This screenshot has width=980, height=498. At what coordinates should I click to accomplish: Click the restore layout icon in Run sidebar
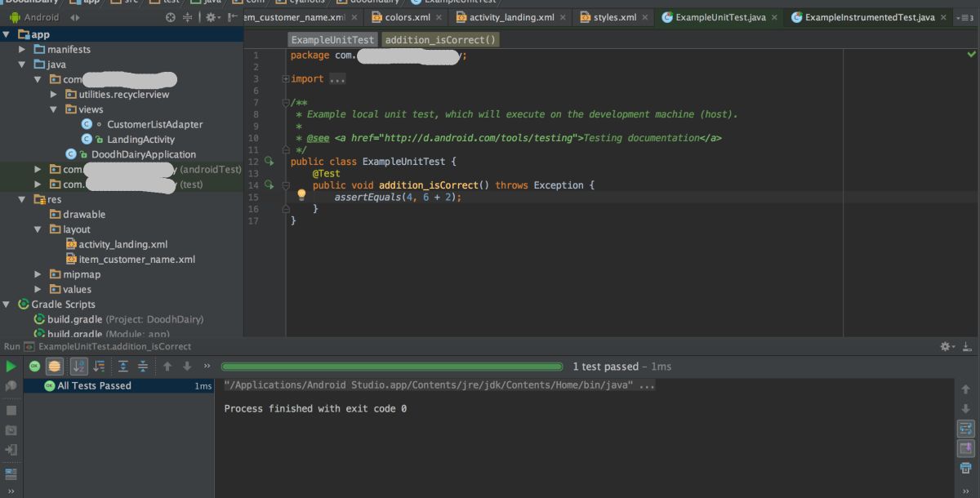11,474
